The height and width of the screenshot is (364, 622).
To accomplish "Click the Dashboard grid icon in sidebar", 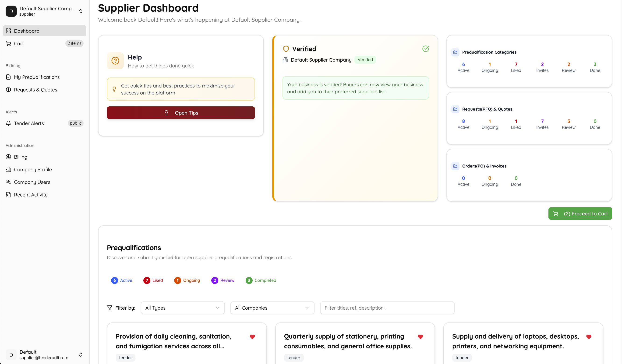I will (x=8, y=31).
